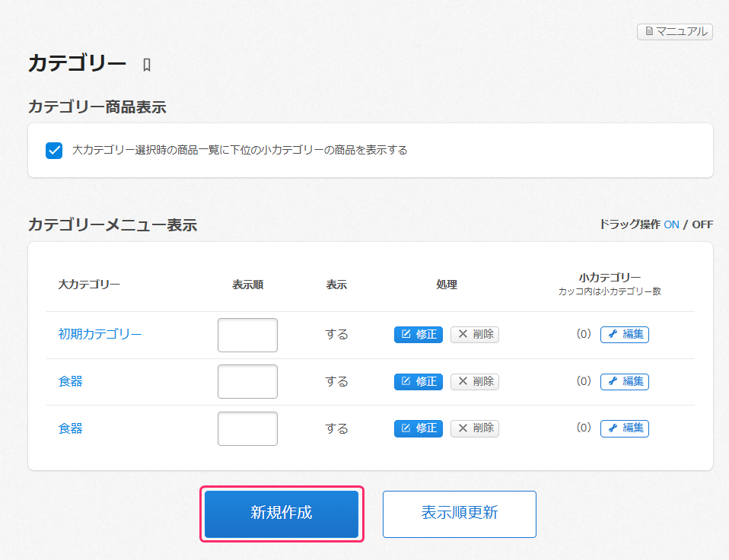
Task: Click the 表示順 input for 初期カテゴリー
Action: [x=247, y=335]
